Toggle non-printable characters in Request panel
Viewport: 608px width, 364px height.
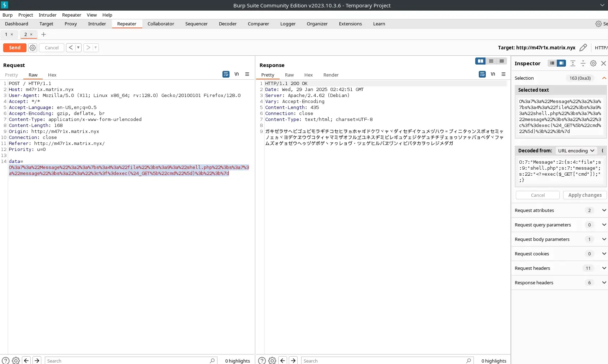(237, 74)
